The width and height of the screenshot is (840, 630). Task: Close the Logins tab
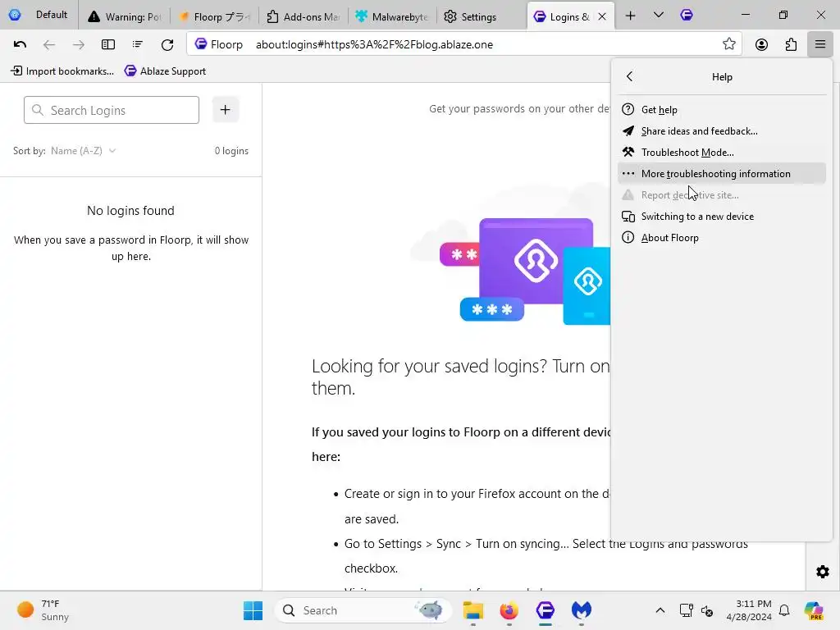(x=602, y=16)
